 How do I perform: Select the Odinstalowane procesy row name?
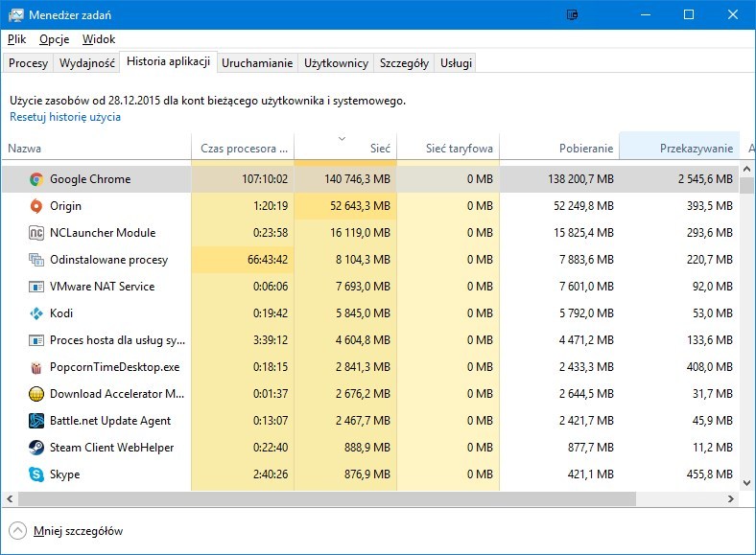[109, 260]
